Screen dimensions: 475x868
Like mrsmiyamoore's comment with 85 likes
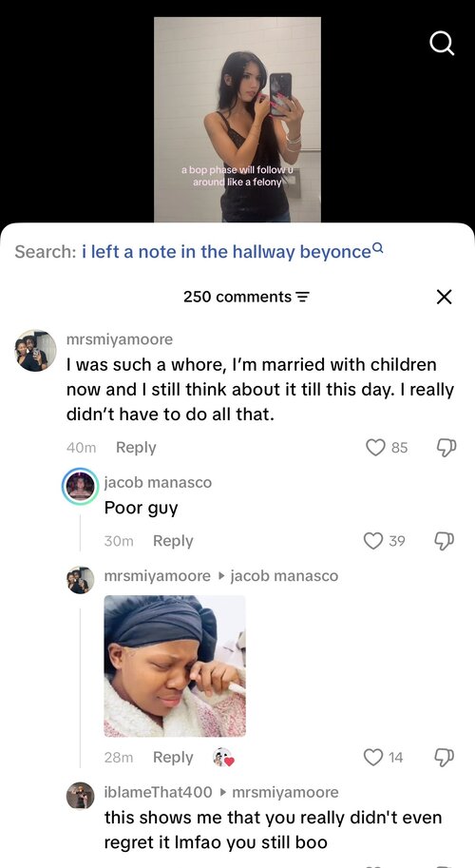pyautogui.click(x=375, y=447)
